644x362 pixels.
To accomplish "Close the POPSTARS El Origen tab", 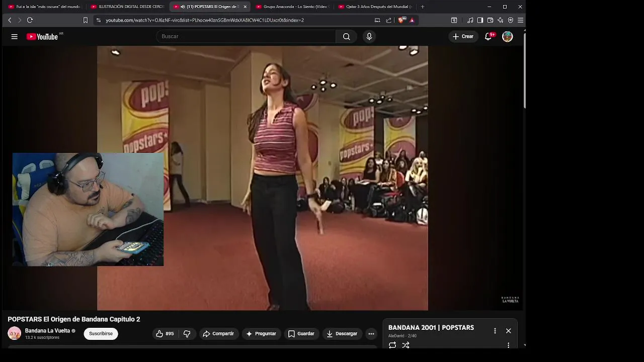I will 245,7.
